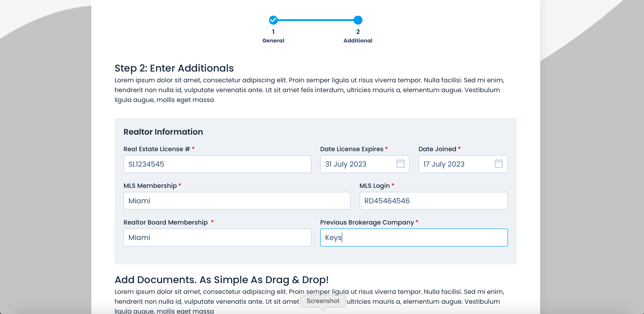644x314 pixels.
Task: Focus the MLS Membership input
Action: [237, 201]
